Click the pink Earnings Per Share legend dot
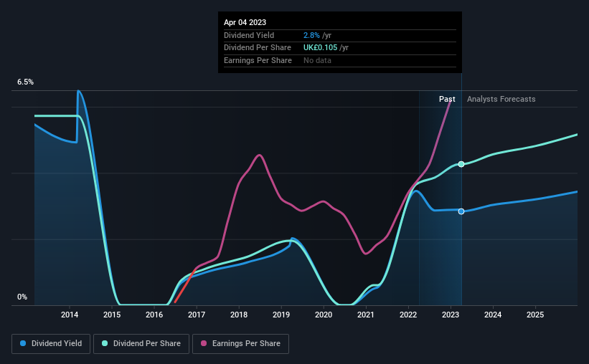Viewport: 589px width, 364px height. (204, 343)
